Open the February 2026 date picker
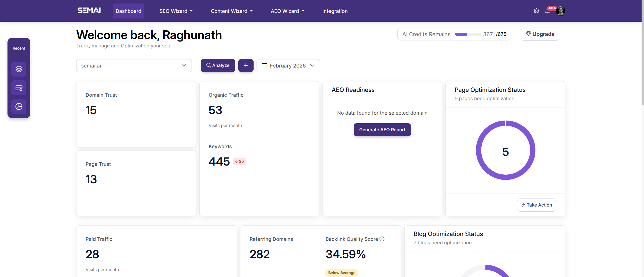Viewport: 644px width, 277px height. tap(288, 66)
